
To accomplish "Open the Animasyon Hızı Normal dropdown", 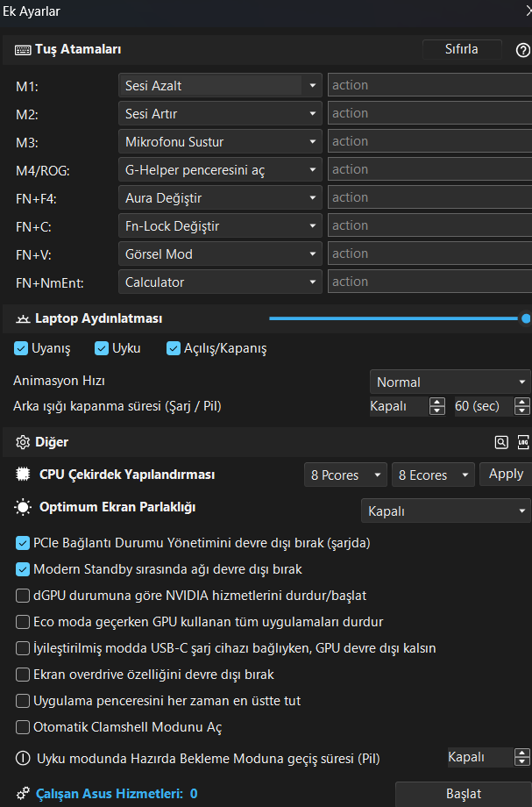I will pos(450,382).
